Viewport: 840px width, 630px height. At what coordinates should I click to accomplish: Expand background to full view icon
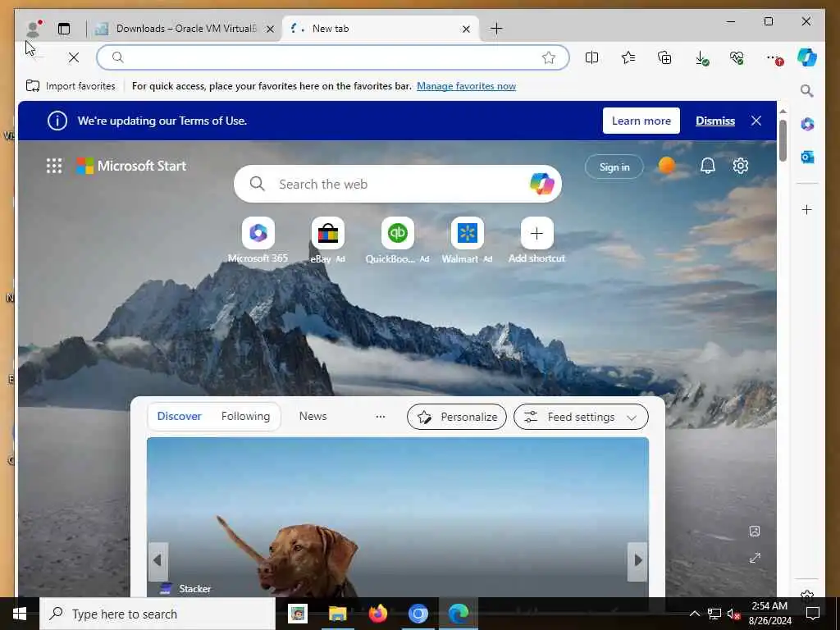tap(755, 558)
